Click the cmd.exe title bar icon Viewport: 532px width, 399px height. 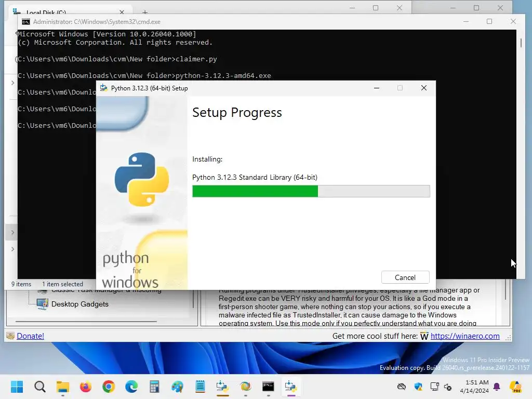pos(26,22)
